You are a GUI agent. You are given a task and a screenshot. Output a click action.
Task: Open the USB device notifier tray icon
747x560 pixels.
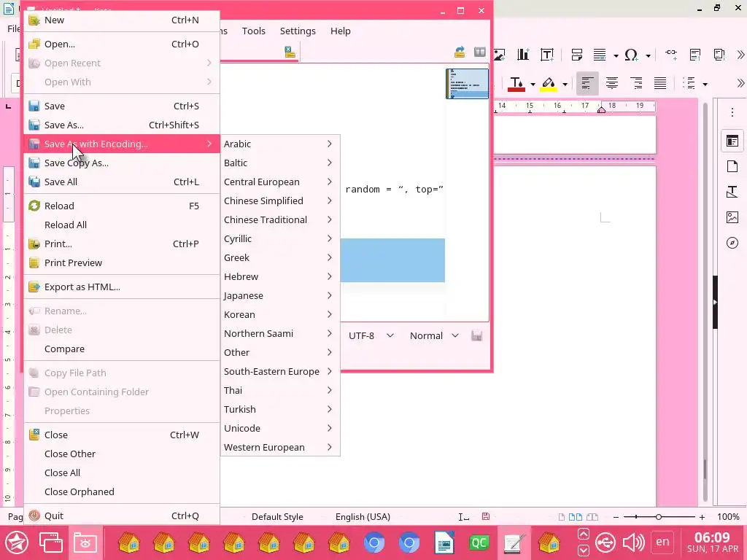(605, 542)
